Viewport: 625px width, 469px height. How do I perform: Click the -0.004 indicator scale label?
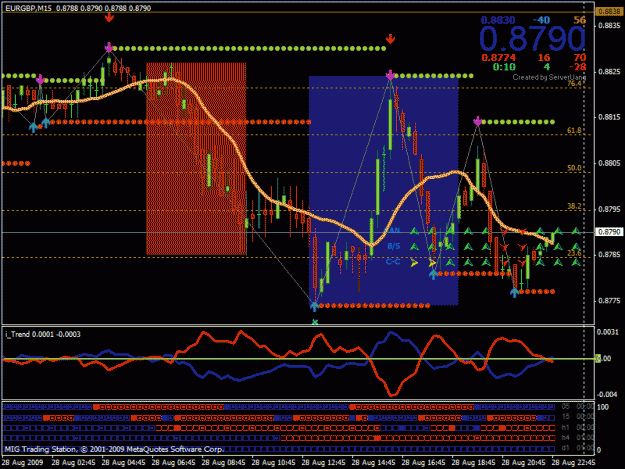[608, 394]
